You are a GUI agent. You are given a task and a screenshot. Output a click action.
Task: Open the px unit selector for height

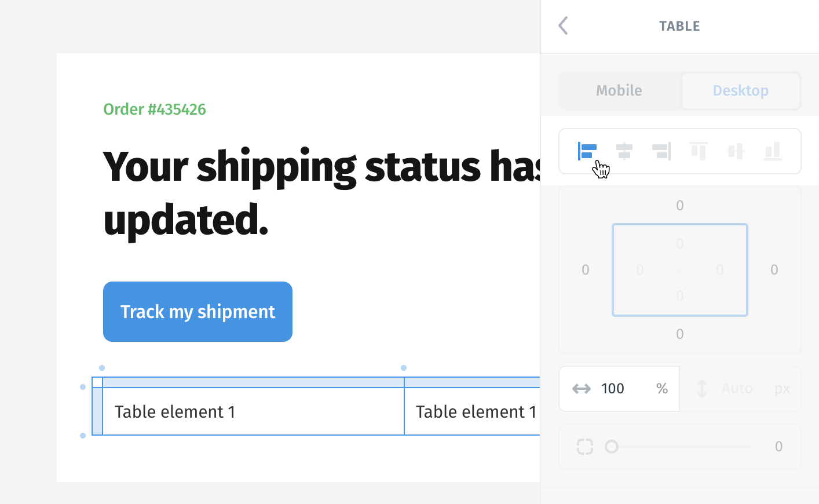pyautogui.click(x=782, y=389)
